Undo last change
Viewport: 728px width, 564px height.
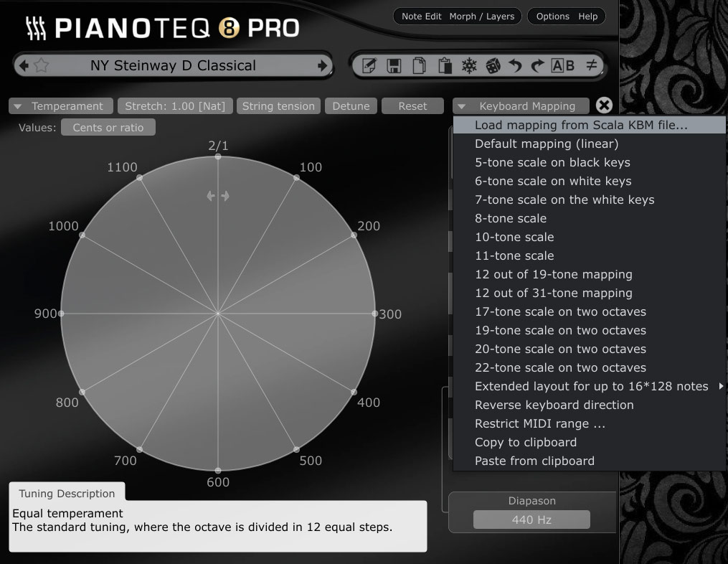point(515,65)
